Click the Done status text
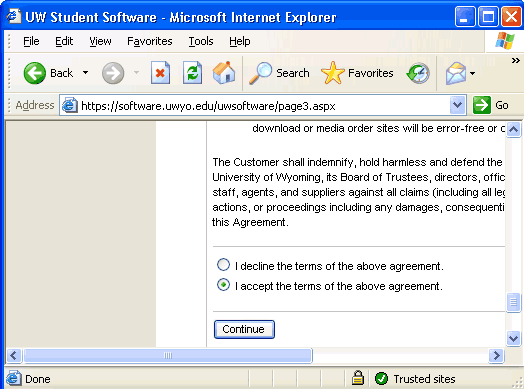Screen dimensions: 524x389 [x=38, y=379]
